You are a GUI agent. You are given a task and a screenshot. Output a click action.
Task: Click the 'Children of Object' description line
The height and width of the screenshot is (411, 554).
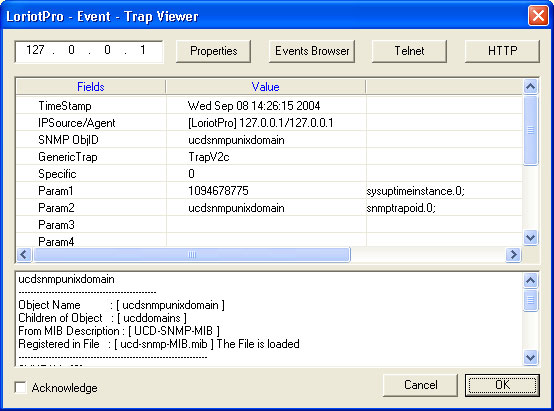102,318
